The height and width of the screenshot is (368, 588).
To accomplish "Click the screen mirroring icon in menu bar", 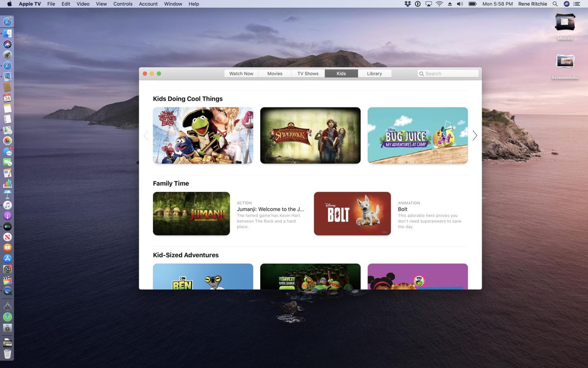I will tap(429, 4).
